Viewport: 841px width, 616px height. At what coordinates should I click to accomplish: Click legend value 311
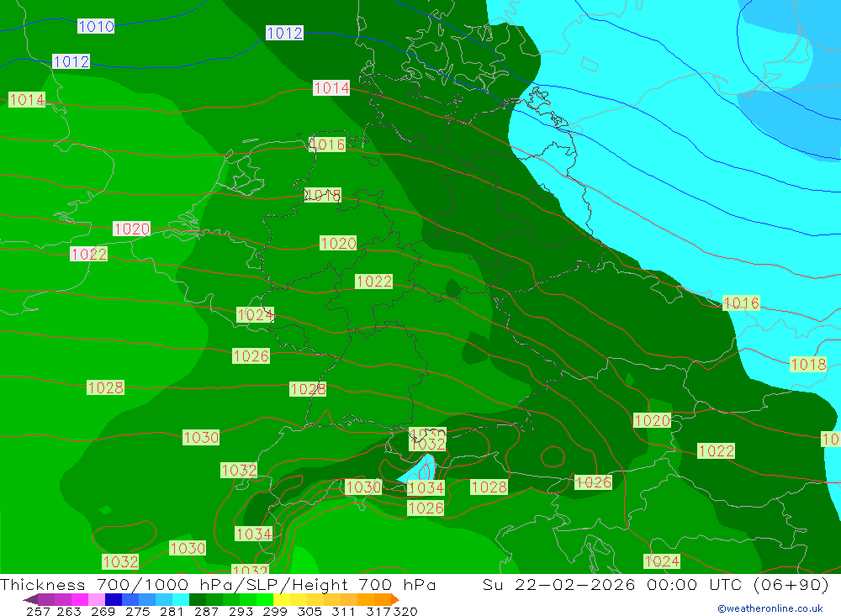343,611
